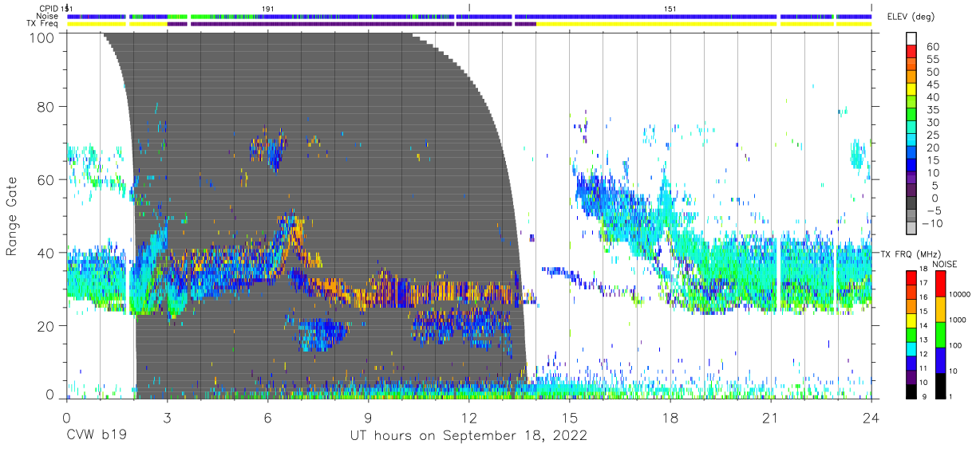Viewport: 980px width, 452px height.
Task: Click the CPID value '191' at top
Action: pyautogui.click(x=268, y=8)
